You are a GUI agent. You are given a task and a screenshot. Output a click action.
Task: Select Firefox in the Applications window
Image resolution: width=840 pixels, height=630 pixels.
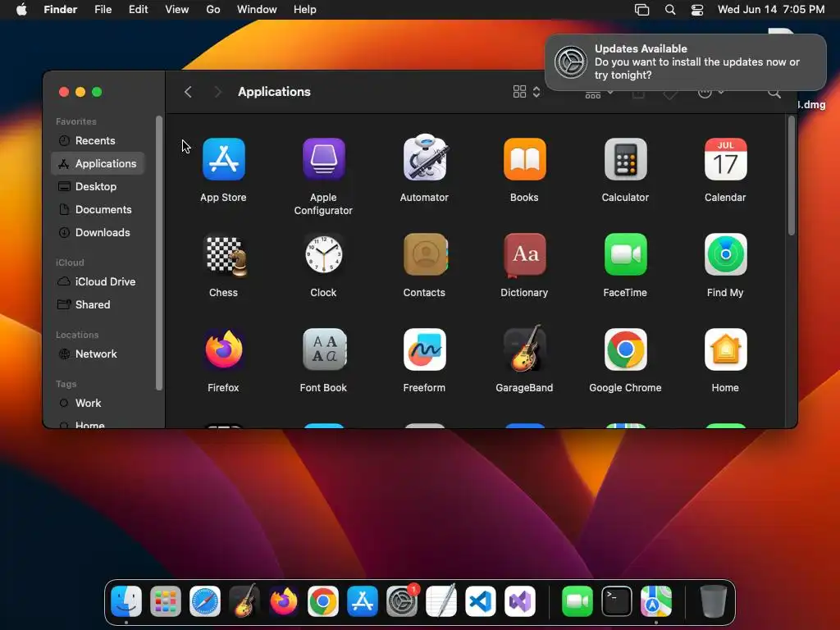click(x=223, y=349)
